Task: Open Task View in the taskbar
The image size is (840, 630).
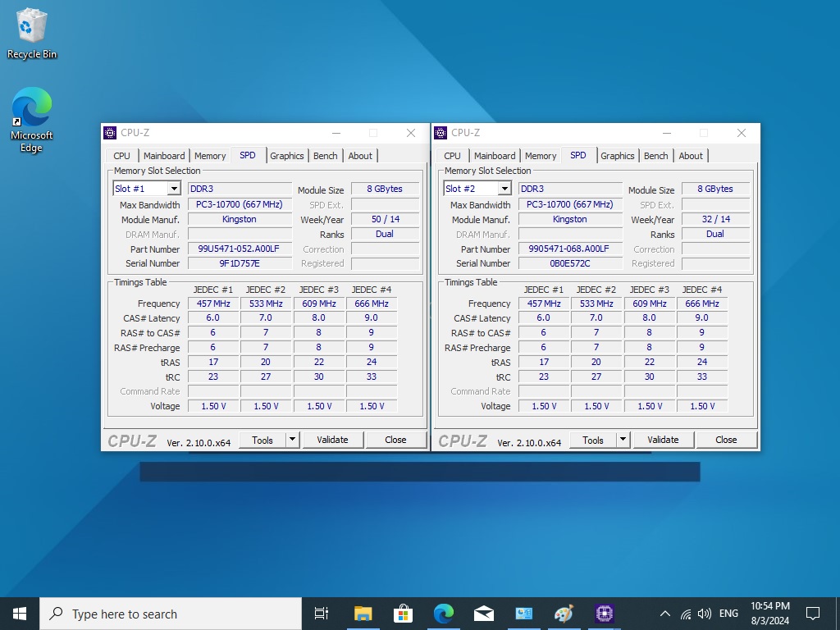Action: pos(322,614)
